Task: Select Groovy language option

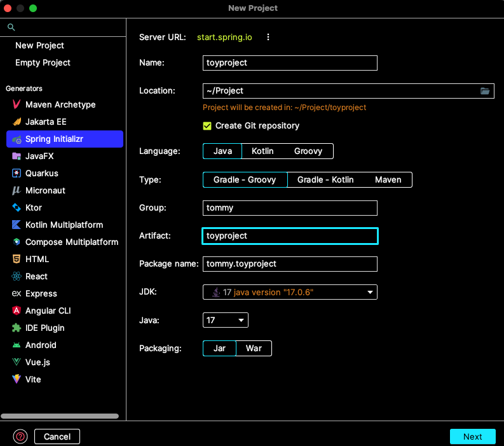Action: pyautogui.click(x=308, y=151)
